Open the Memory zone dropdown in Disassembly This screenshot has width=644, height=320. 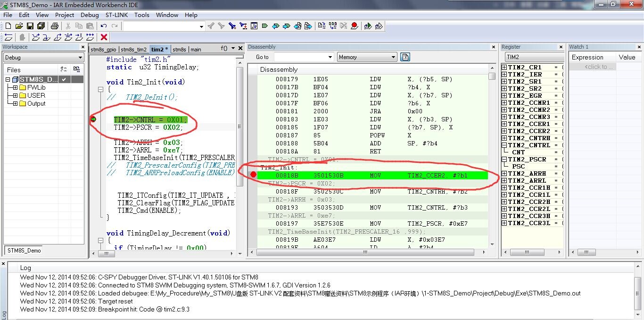tap(367, 57)
